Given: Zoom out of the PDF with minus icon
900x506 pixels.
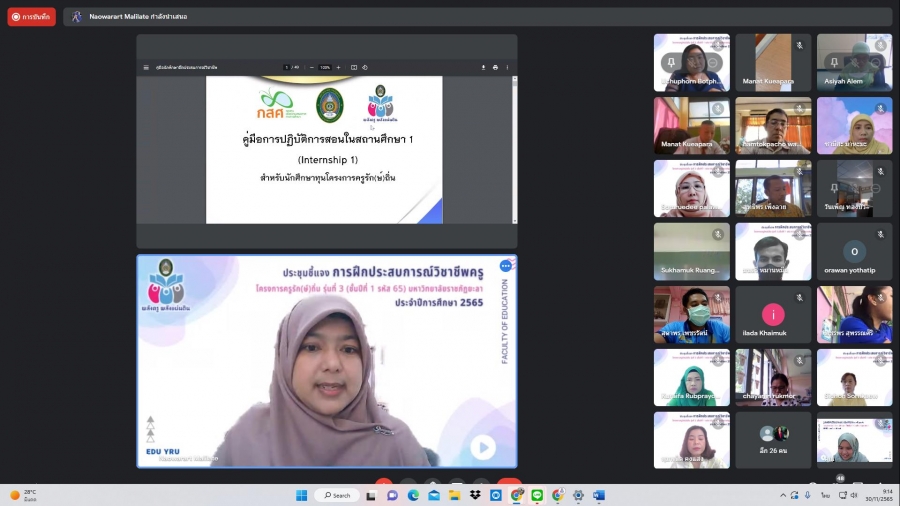Looking at the screenshot, I should [x=312, y=67].
